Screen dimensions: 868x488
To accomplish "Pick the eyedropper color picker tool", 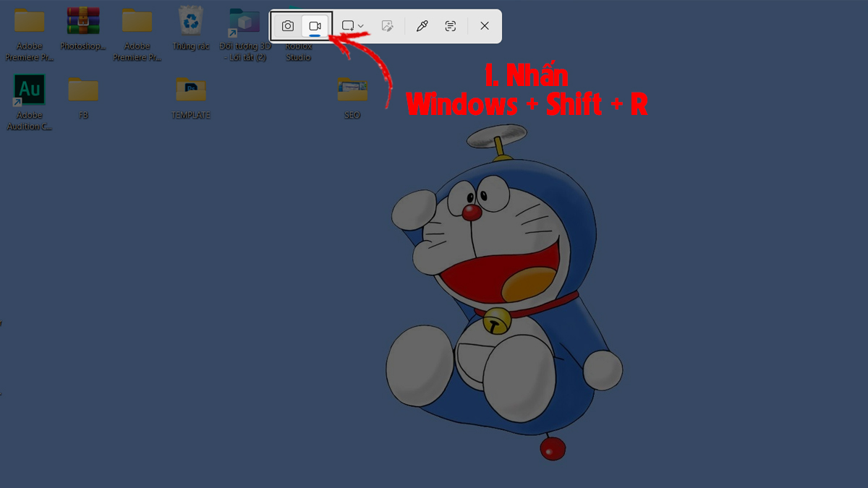I will pos(422,26).
